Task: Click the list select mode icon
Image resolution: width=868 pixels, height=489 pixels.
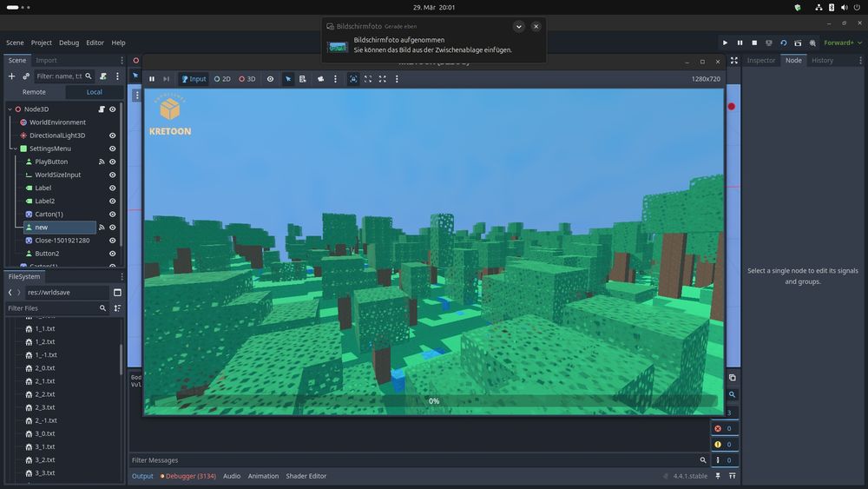Action: [303, 79]
